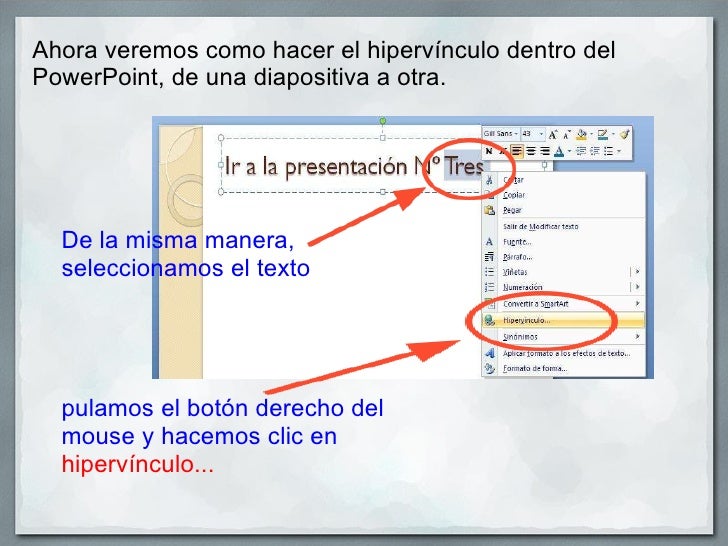Open Convertir a SmartArt submenu
This screenshot has height=546, width=728.
[x=564, y=304]
